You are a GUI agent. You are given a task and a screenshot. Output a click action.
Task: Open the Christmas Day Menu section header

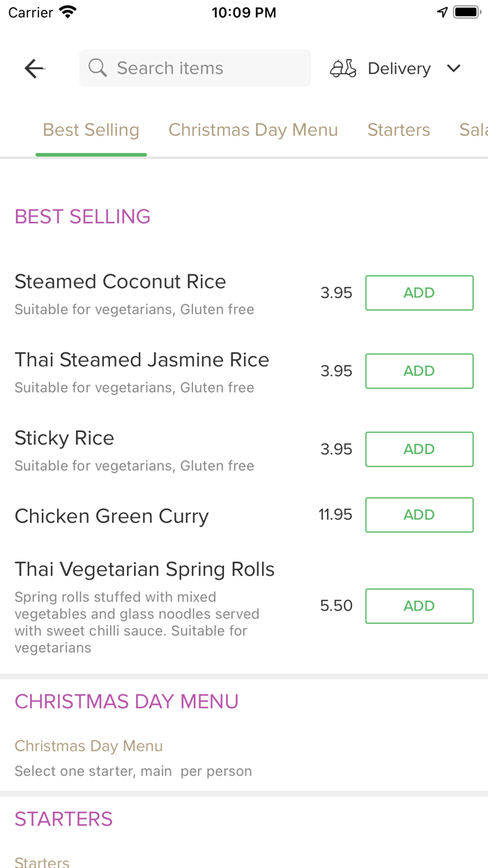(126, 701)
